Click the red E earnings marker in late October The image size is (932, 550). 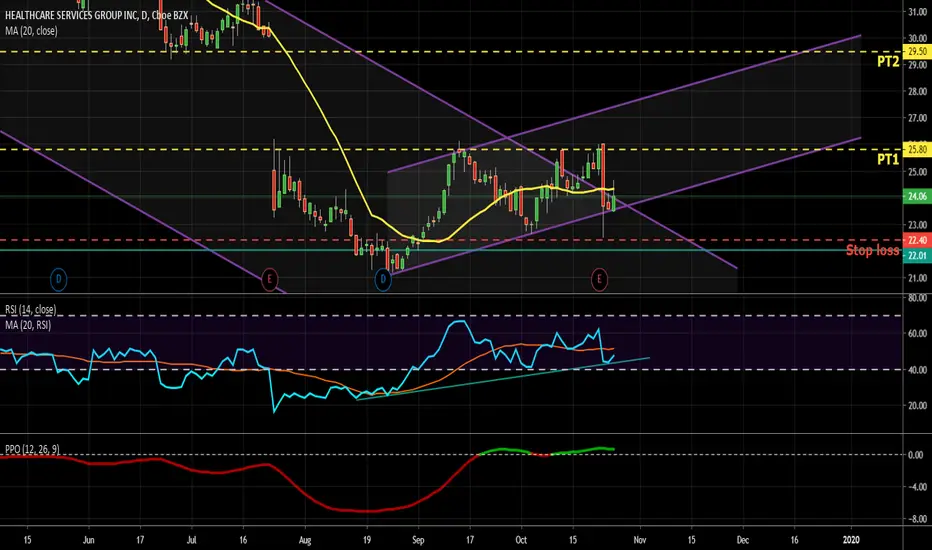tap(599, 279)
